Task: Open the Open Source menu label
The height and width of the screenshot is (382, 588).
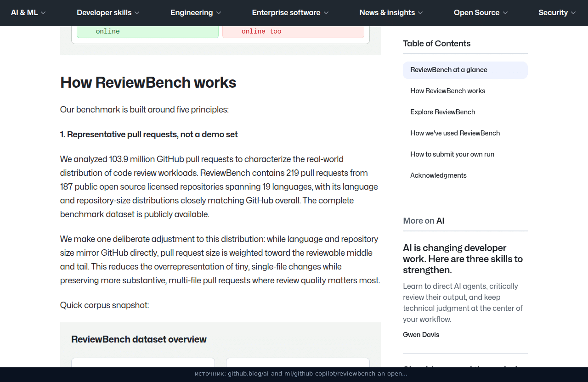Action: pyautogui.click(x=477, y=13)
